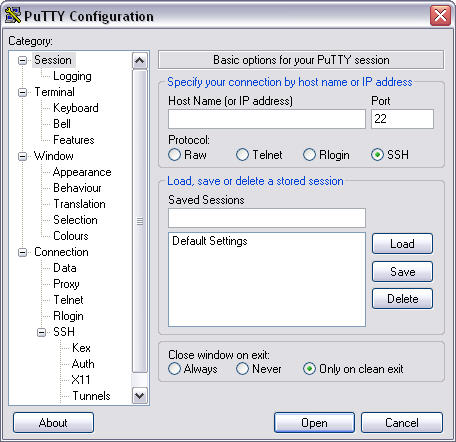Open the Tunnels settings page

[x=91, y=396]
